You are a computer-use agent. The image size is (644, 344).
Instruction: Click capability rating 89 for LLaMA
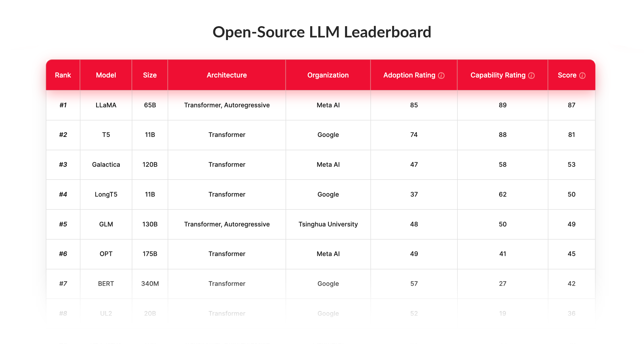pos(503,105)
